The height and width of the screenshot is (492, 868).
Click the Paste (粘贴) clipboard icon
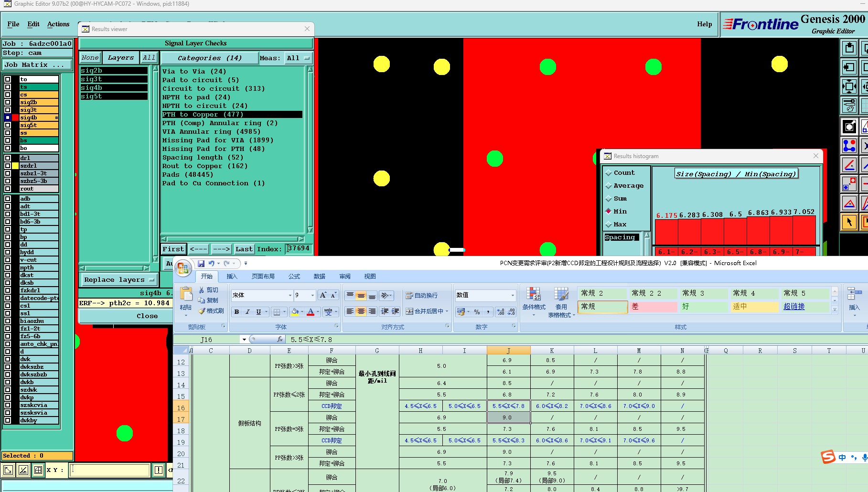[186, 294]
